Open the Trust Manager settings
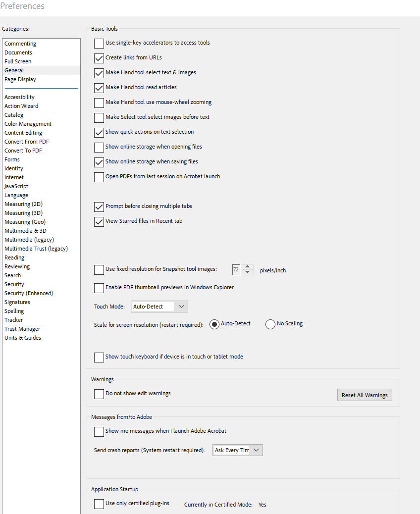The width and height of the screenshot is (420, 514). tap(22, 328)
